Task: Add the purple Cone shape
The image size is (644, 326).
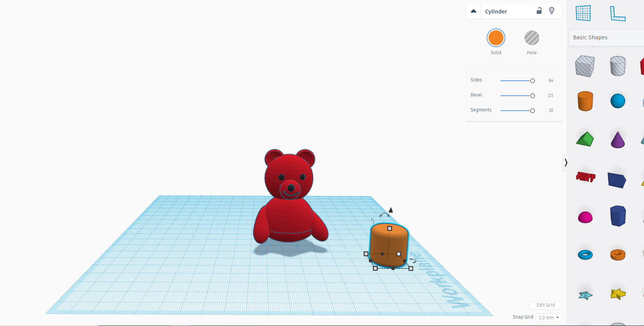Action: tap(617, 139)
